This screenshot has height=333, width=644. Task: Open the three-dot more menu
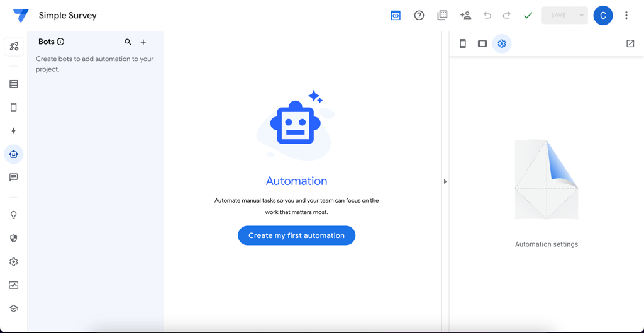[626, 16]
